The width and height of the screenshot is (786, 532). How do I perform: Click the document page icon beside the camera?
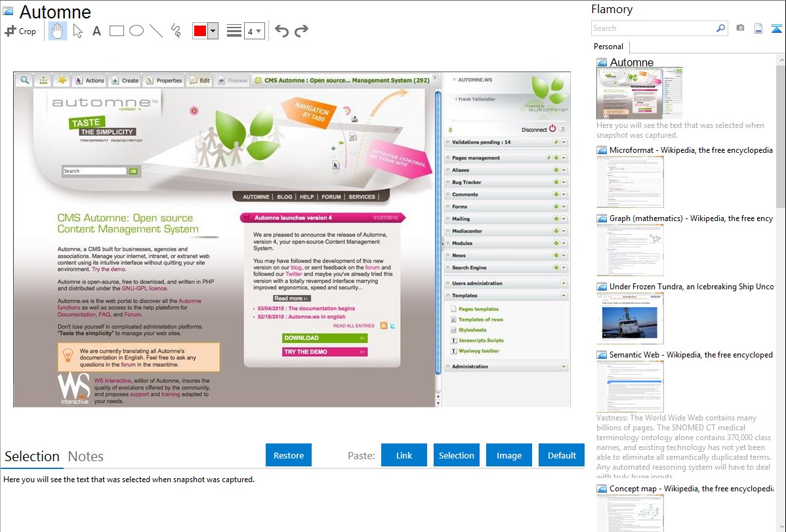(758, 28)
